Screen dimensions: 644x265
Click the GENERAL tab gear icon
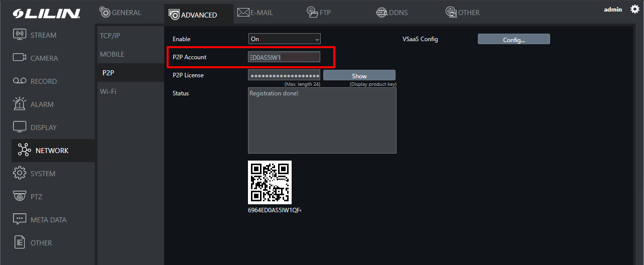tap(104, 12)
